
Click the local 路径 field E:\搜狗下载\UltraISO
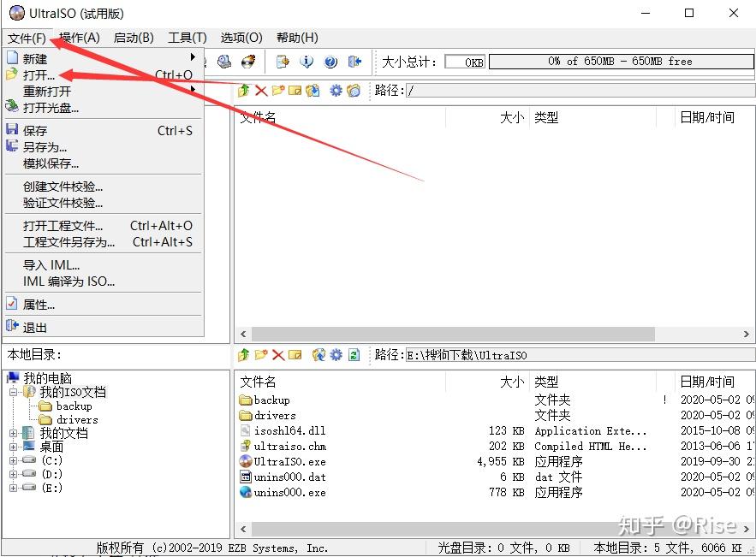point(580,355)
